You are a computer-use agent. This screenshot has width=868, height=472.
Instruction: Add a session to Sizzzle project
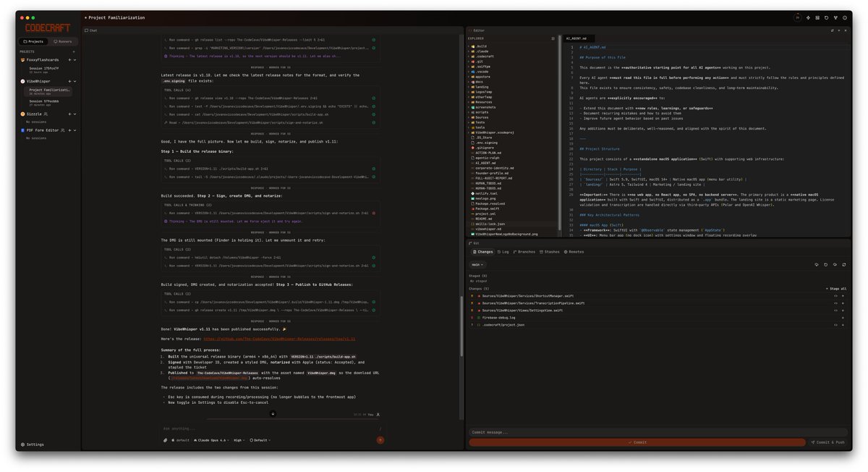click(x=69, y=114)
